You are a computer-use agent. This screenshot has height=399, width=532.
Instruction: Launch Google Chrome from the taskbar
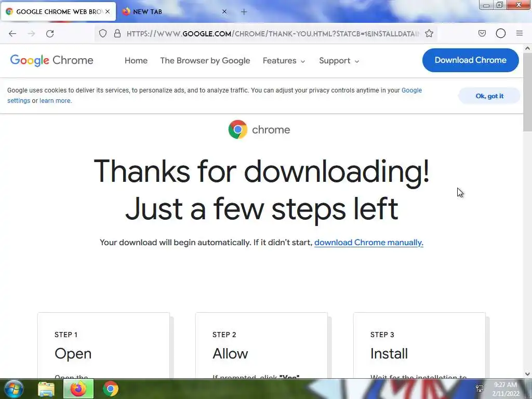pyautogui.click(x=111, y=389)
